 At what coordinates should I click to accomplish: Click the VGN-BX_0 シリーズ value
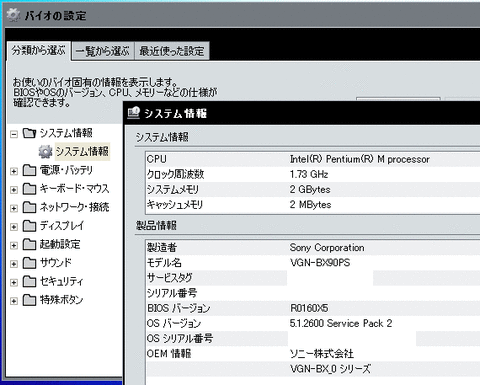click(330, 369)
